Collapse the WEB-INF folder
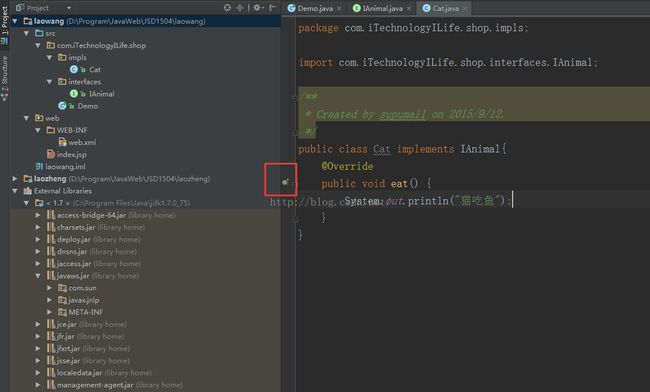 pos(38,130)
